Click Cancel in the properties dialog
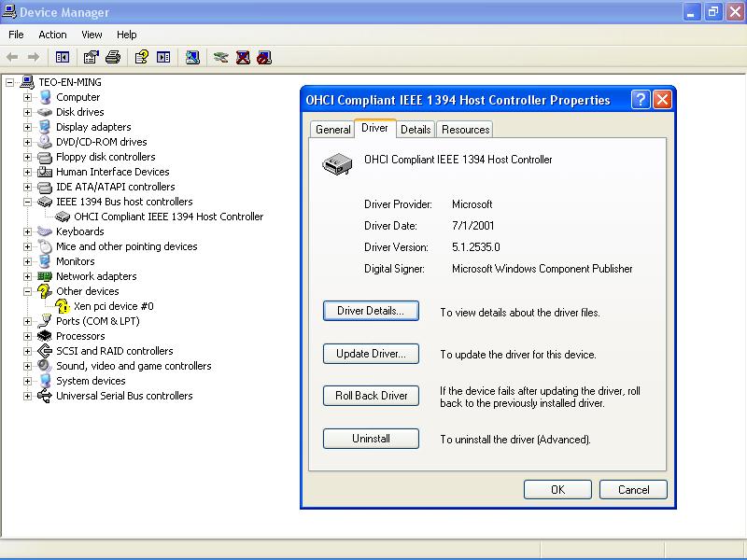747x560 pixels. click(633, 489)
